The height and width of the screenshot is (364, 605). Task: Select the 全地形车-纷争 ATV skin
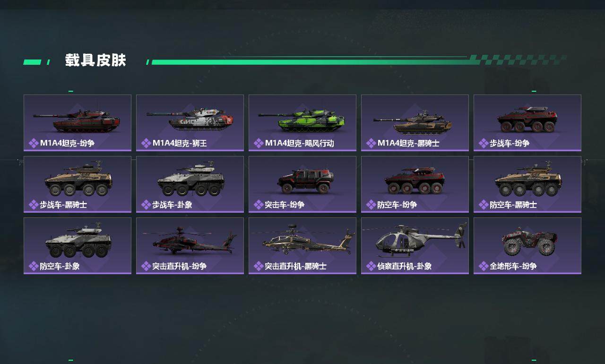point(527,246)
